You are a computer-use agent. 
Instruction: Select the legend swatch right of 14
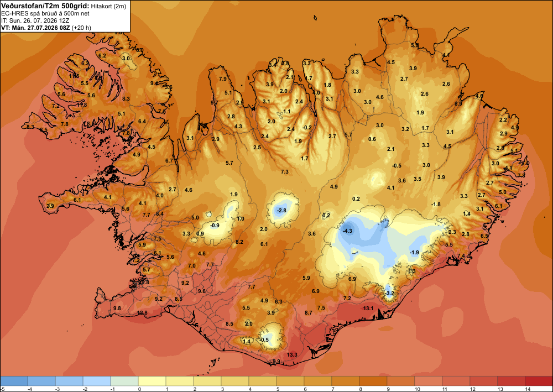tap(539, 381)
